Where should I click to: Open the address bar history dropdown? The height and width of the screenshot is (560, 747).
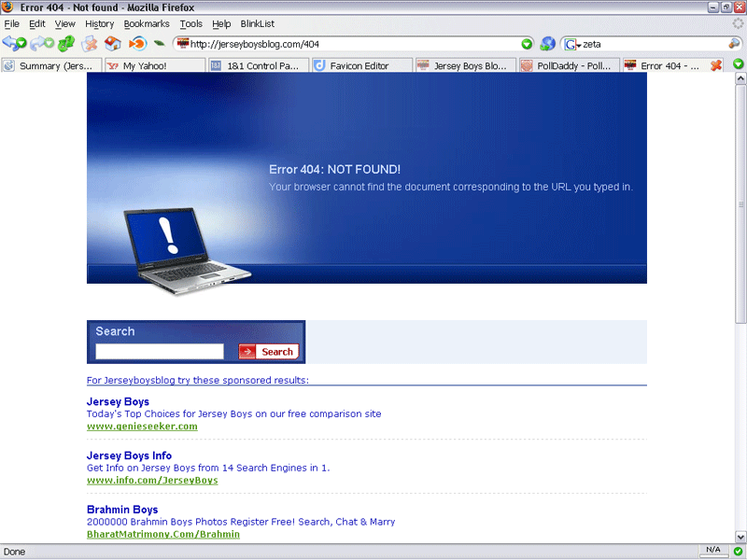[x=527, y=44]
